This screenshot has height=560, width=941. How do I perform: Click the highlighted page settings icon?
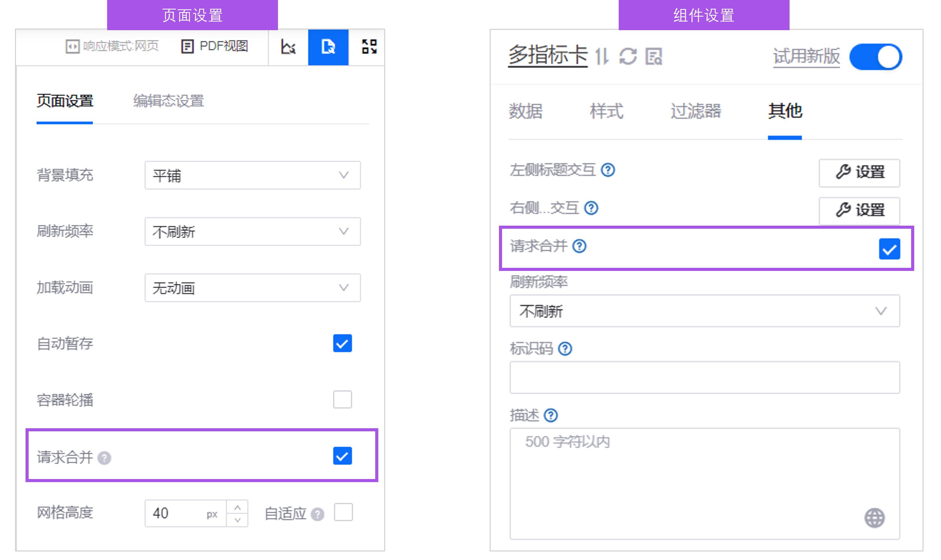tap(328, 47)
